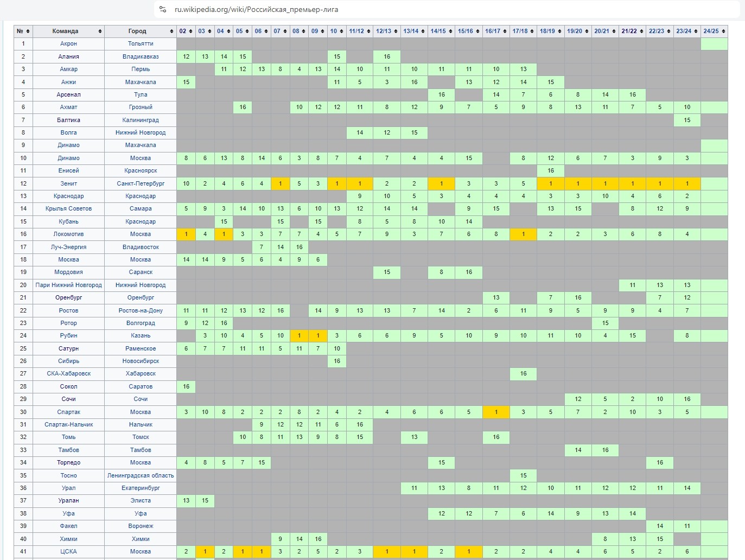Open the Рубин team link

click(x=68, y=335)
